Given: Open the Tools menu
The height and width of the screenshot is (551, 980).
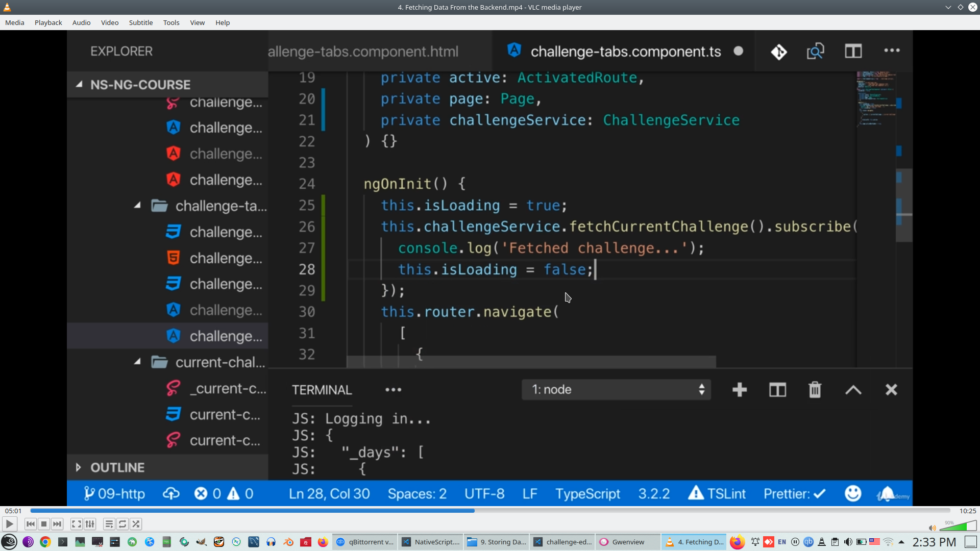Looking at the screenshot, I should 171,22.
